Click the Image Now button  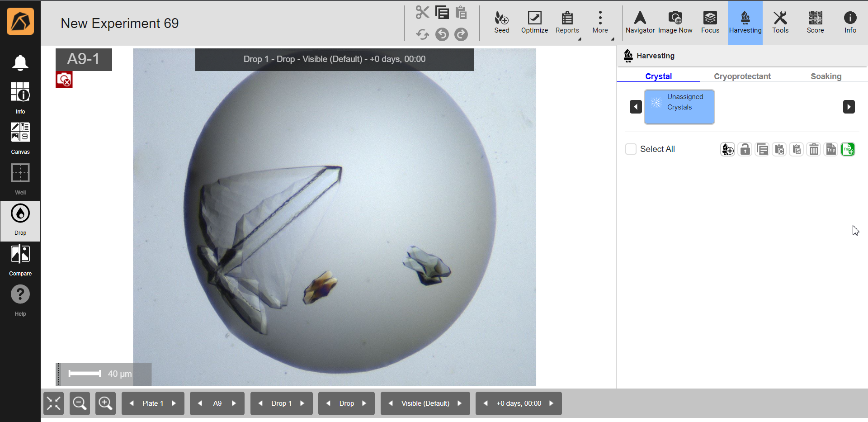[x=675, y=22]
